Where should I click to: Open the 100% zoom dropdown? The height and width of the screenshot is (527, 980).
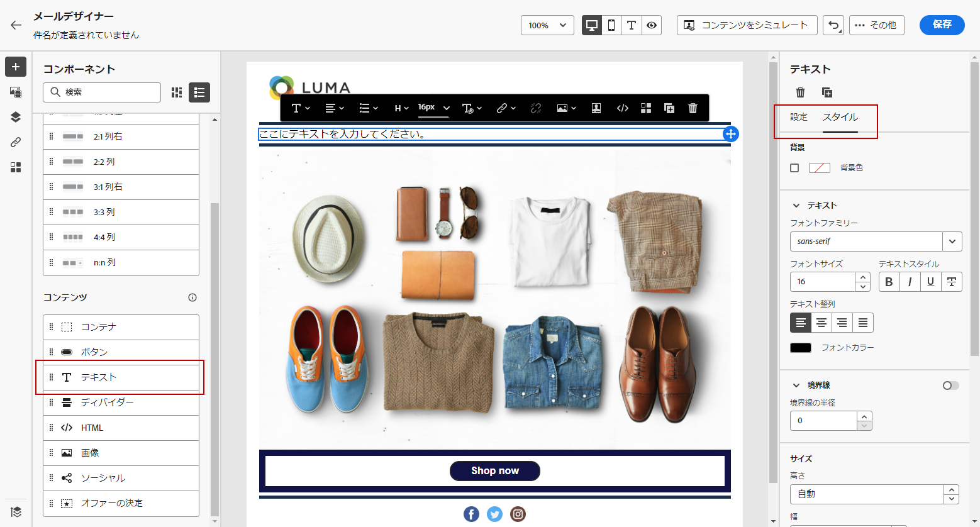coord(547,25)
